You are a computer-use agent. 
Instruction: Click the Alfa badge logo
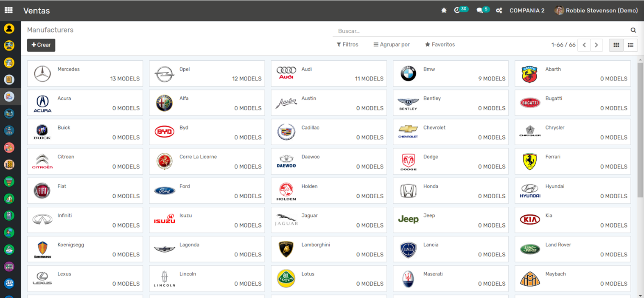(164, 103)
